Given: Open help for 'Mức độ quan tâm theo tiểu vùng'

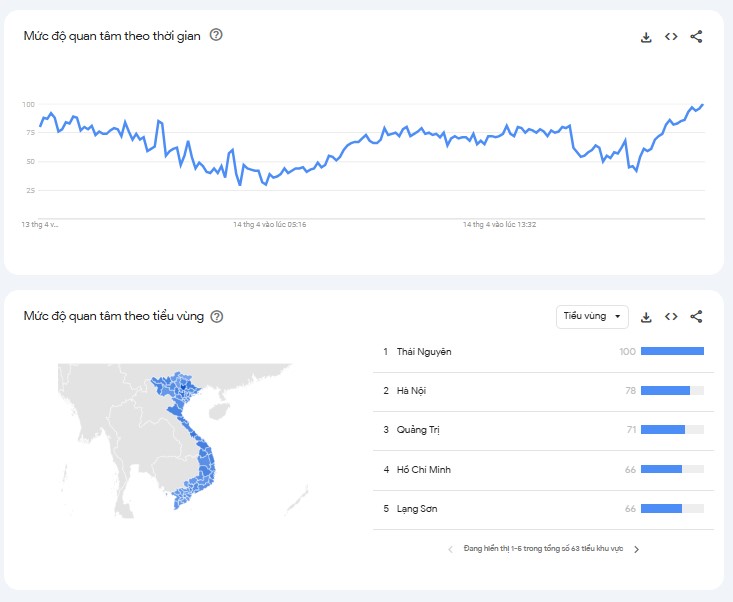Looking at the screenshot, I should (217, 316).
